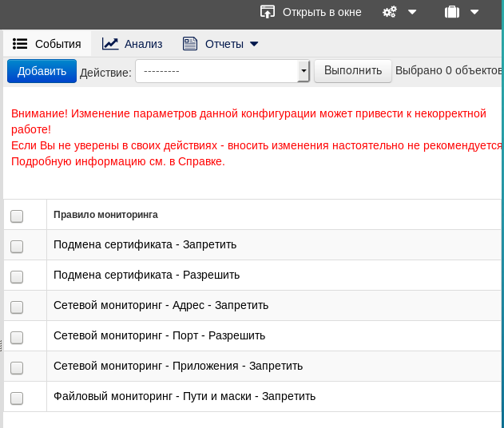504x428 pixels.
Task: Expand the gears settings dropdown arrow
Action: (x=412, y=12)
